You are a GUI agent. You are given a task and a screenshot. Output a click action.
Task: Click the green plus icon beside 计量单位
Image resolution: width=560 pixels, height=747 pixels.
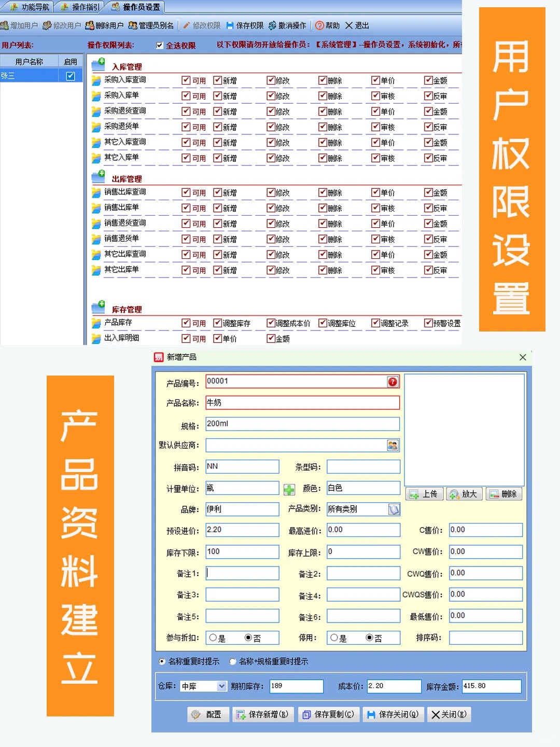pos(289,489)
